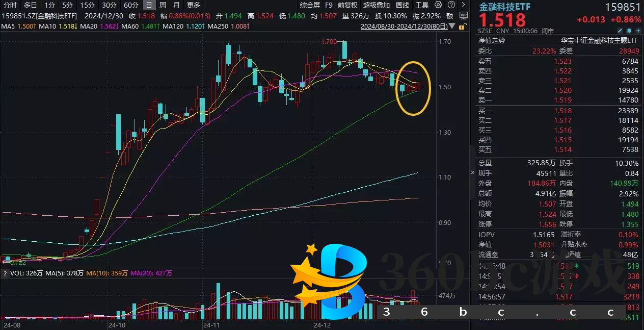This screenshot has height=330, width=644.
Task: Collapse the side panel with double chevron
Action: coord(472,172)
